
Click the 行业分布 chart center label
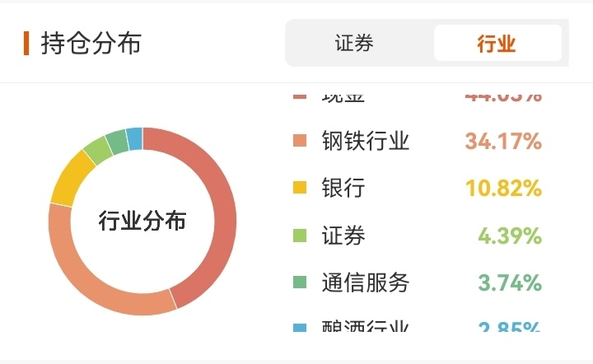point(142,221)
